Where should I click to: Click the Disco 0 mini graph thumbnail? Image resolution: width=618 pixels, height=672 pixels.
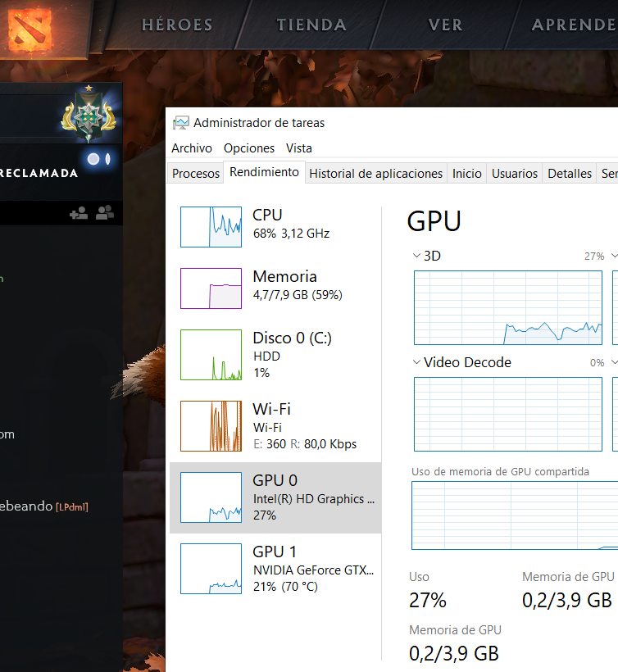(211, 355)
